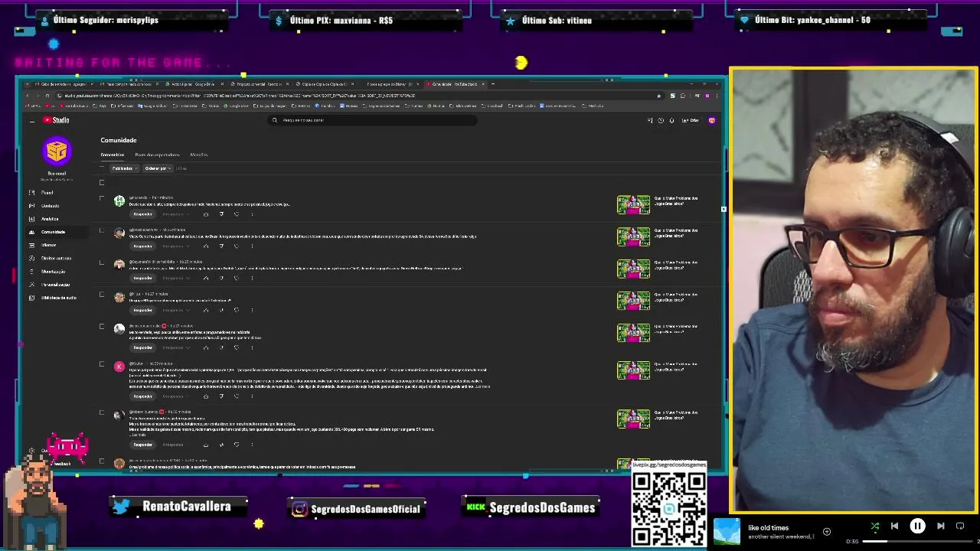Screen dimensions: 980x551
Task: Switch to the Menções tab
Action: (199, 155)
